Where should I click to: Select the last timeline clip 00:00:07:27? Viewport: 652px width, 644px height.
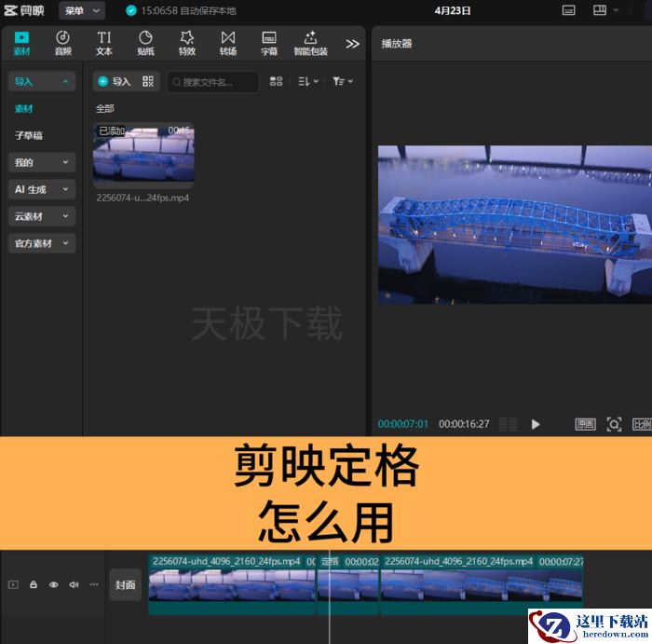pos(482,584)
